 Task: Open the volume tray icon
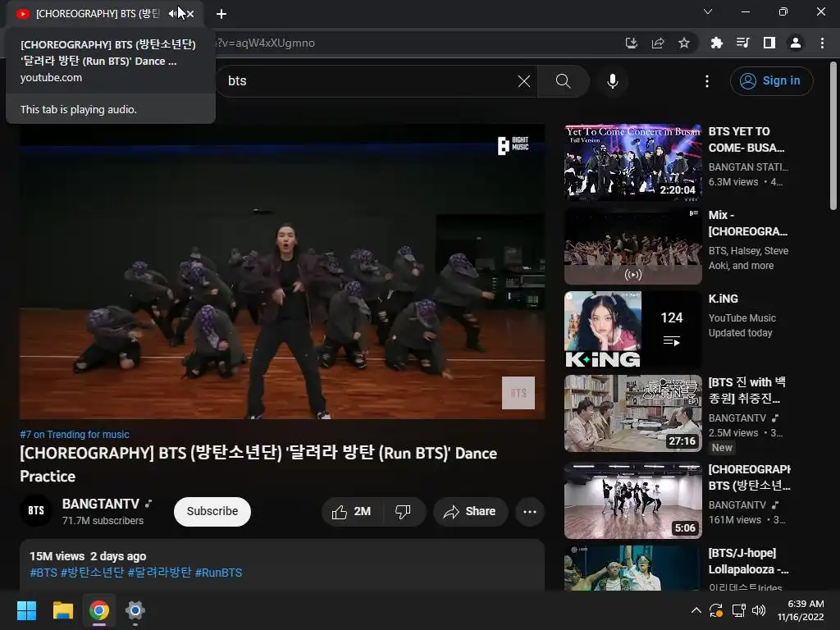[759, 610]
